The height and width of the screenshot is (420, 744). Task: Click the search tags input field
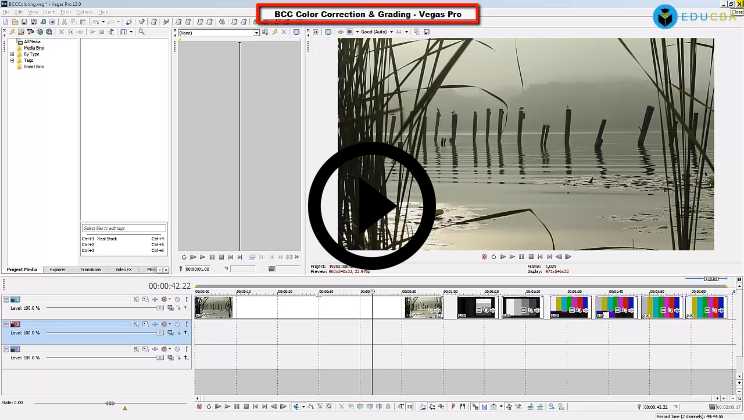point(124,229)
